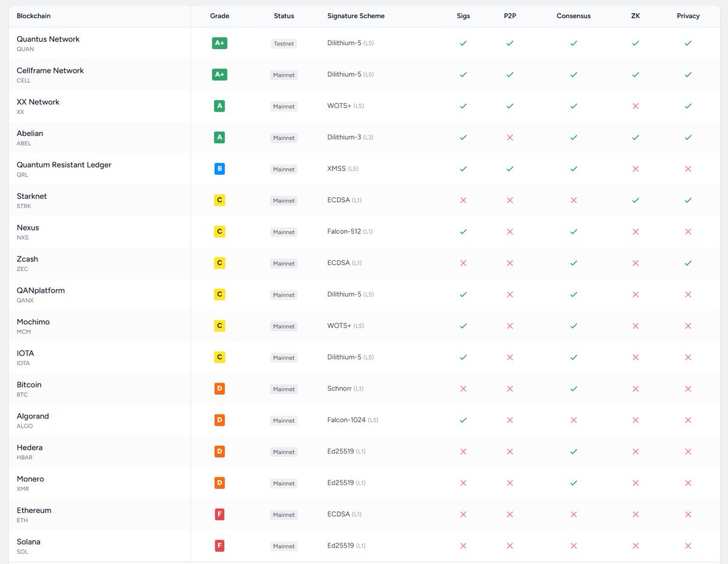The image size is (728, 564).
Task: Click the Starknet ZK checkmark
Action: (635, 200)
